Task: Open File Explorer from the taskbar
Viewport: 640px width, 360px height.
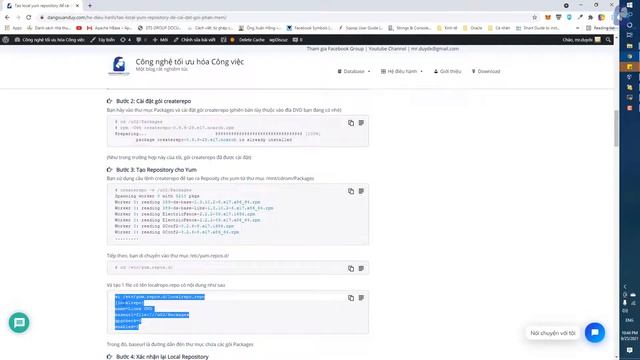Action: click(x=629, y=46)
